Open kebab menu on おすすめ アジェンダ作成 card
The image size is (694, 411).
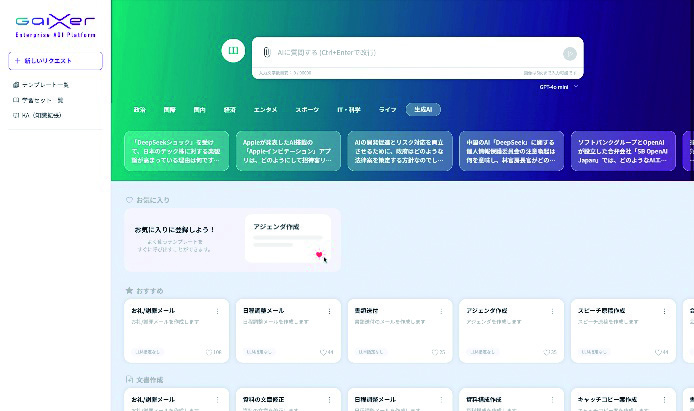click(x=552, y=311)
